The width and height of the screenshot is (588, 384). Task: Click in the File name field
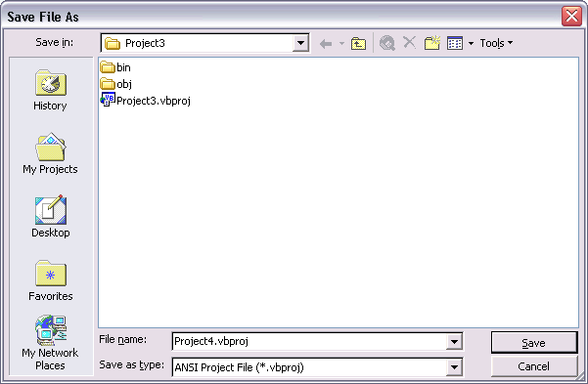click(x=310, y=341)
